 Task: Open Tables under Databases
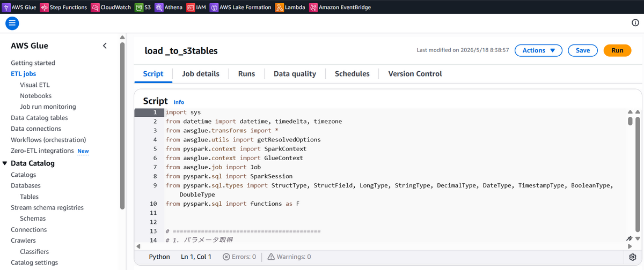(x=29, y=197)
